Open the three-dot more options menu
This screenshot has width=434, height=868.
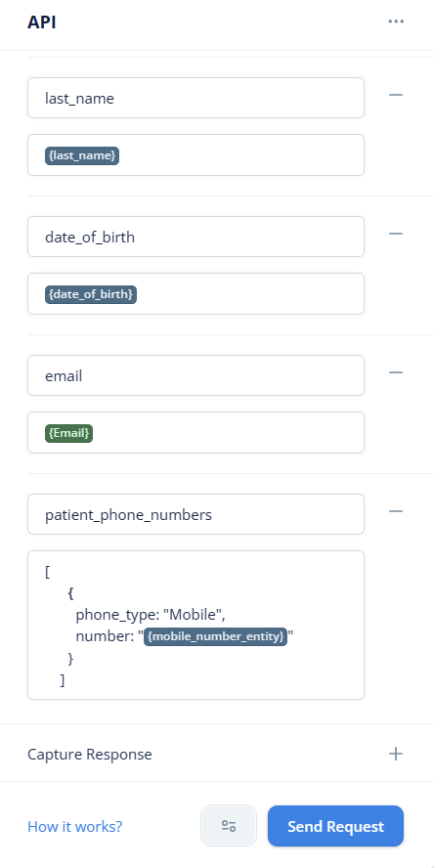(x=396, y=22)
